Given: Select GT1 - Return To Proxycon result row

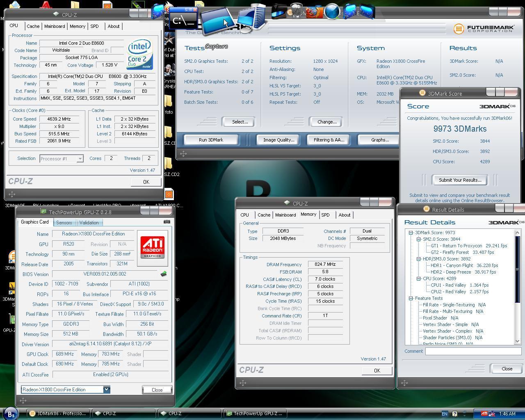Looking at the screenshot, I should point(469,246).
